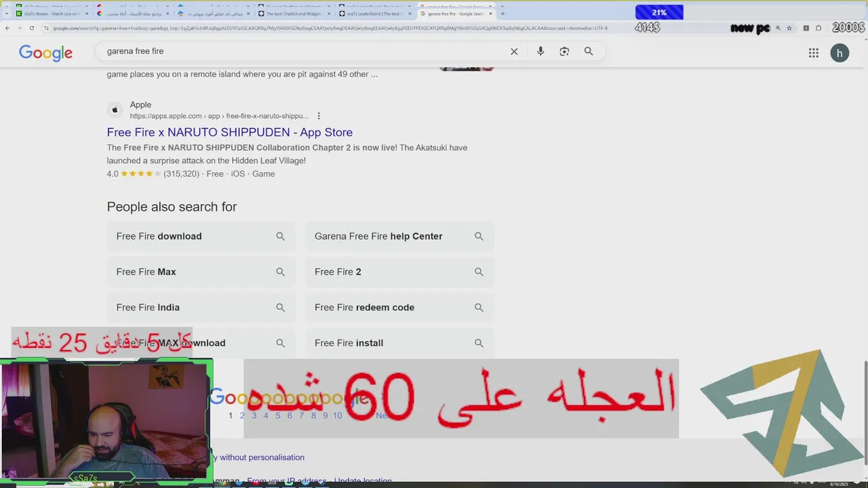The height and width of the screenshot is (488, 868).
Task: Click the S extension icon in the toolbar
Action: (x=806, y=28)
